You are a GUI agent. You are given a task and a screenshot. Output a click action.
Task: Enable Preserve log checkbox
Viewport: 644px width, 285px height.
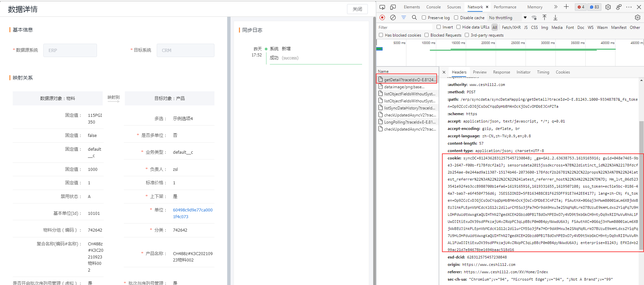(x=424, y=17)
